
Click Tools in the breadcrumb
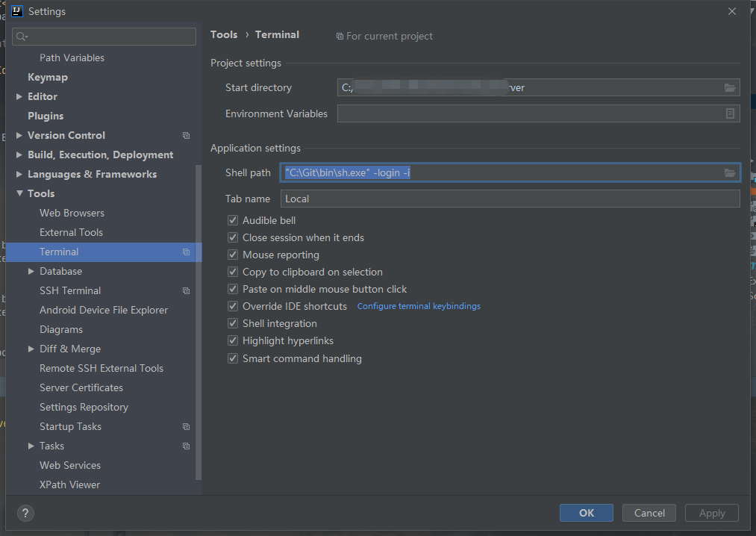(224, 35)
